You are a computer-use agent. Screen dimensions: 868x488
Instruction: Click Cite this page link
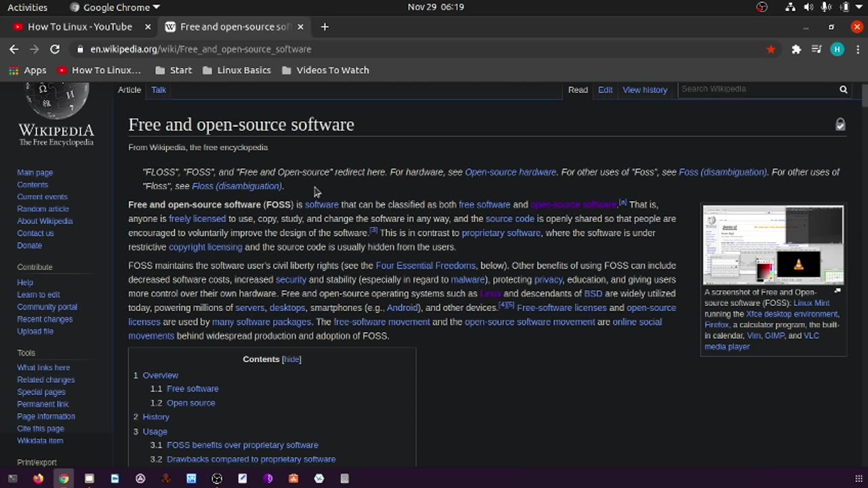(41, 428)
